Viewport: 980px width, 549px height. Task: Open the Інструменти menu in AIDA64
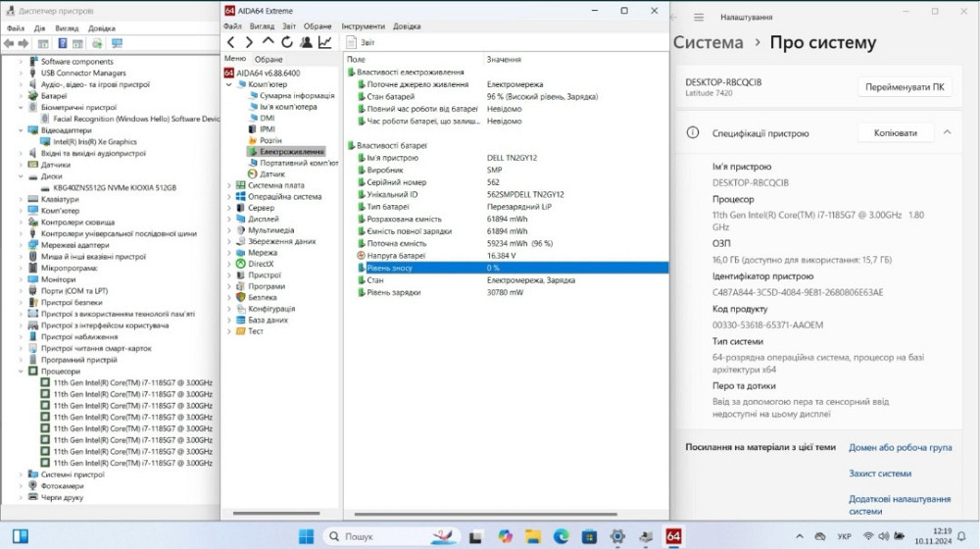click(x=363, y=26)
